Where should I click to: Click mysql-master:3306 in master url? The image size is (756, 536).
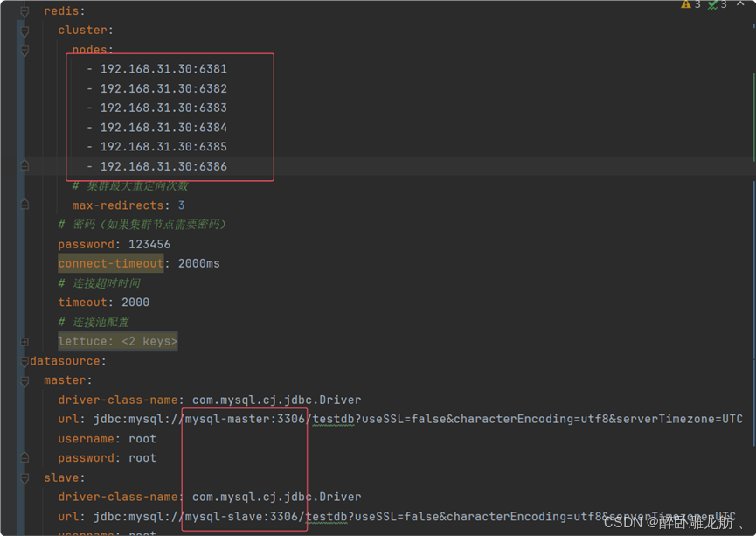coord(245,419)
